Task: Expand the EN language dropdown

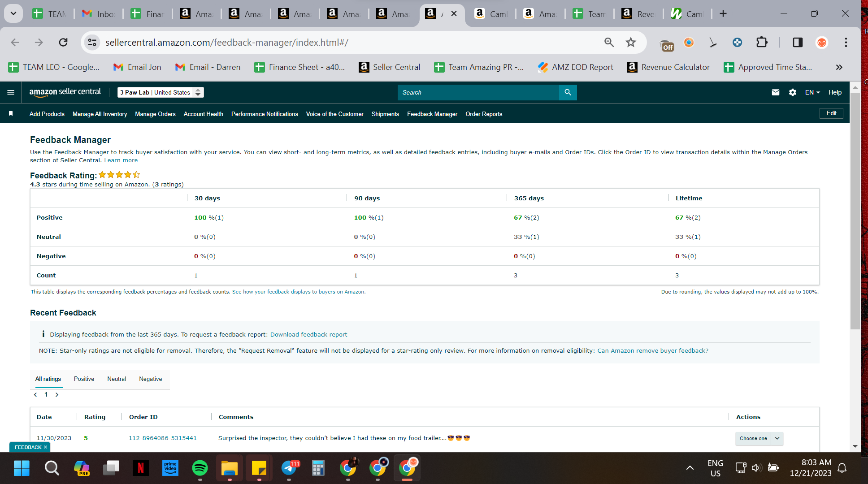Action: (812, 92)
